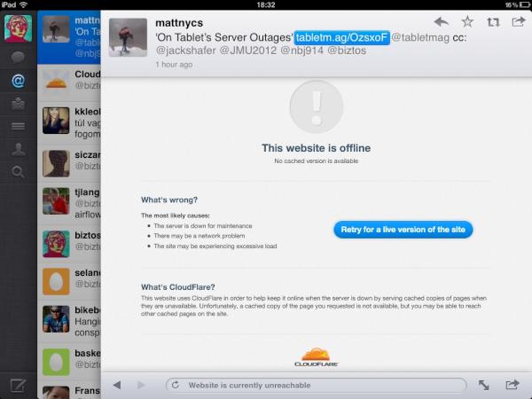Open the @JMU2012 mention
The width and height of the screenshot is (532, 399).
248,51
